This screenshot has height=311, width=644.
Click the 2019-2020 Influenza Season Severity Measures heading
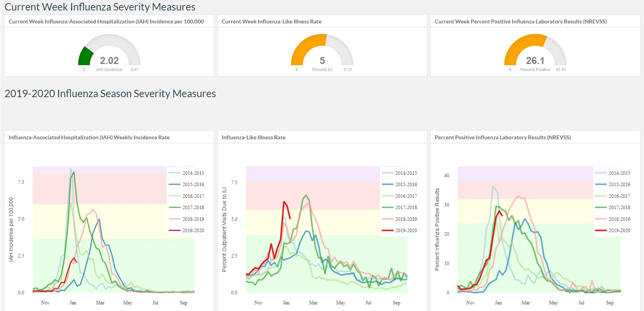click(110, 94)
